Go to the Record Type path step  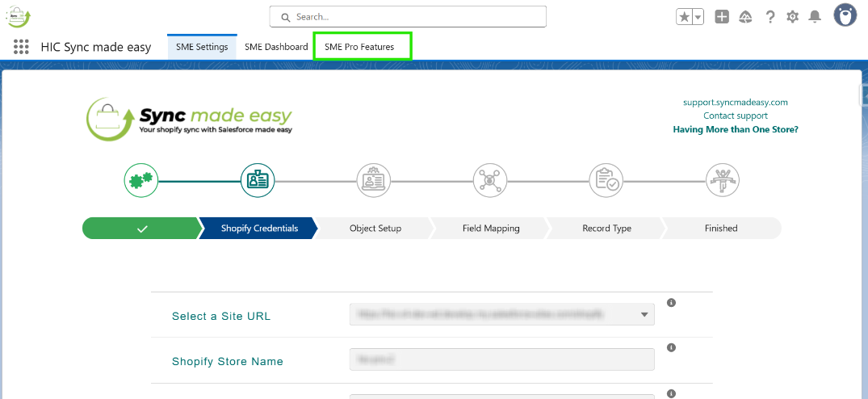606,228
